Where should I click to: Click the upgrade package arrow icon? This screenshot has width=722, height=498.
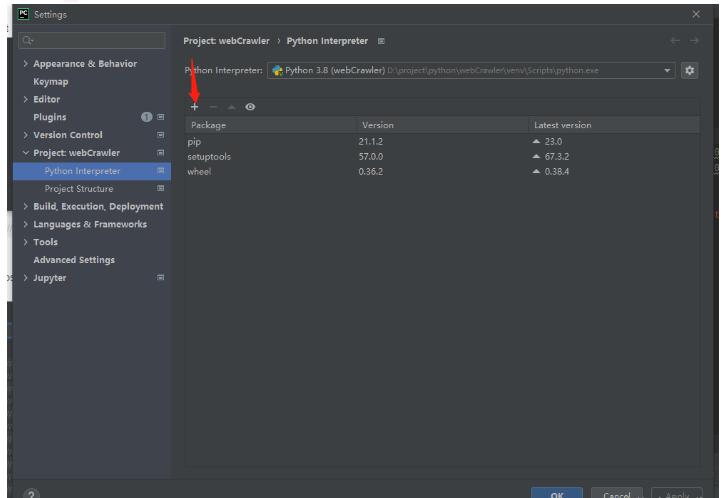[x=231, y=107]
